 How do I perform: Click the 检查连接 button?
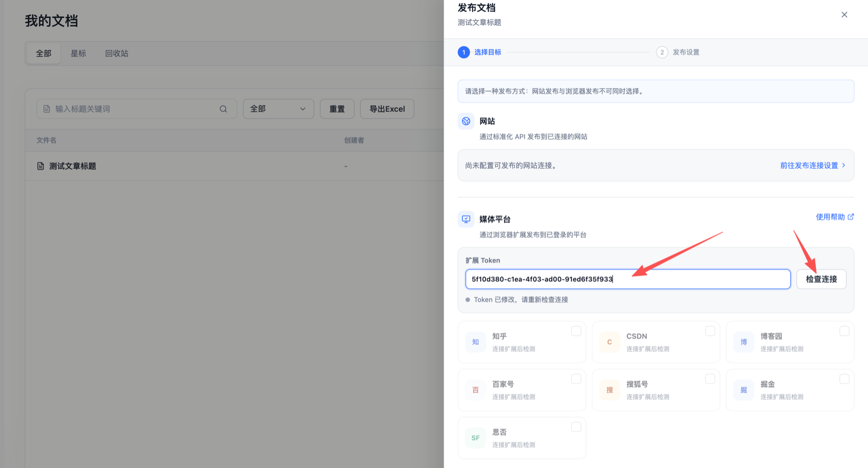[821, 279]
